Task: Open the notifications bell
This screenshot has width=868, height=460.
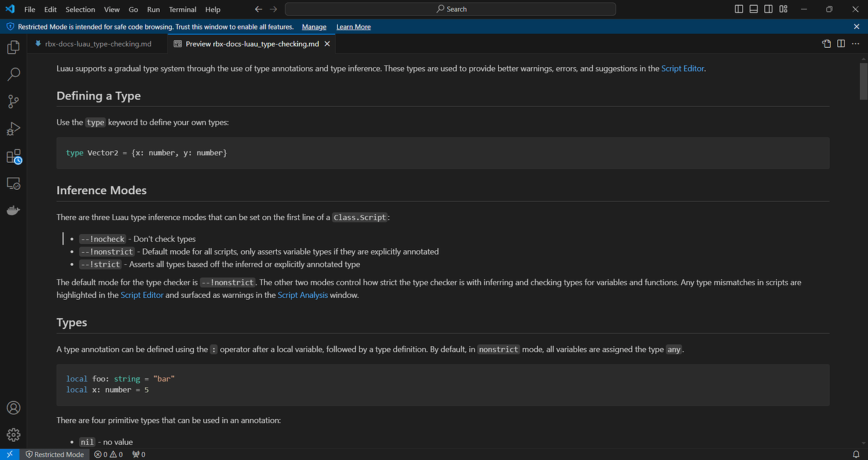Action: (855, 454)
